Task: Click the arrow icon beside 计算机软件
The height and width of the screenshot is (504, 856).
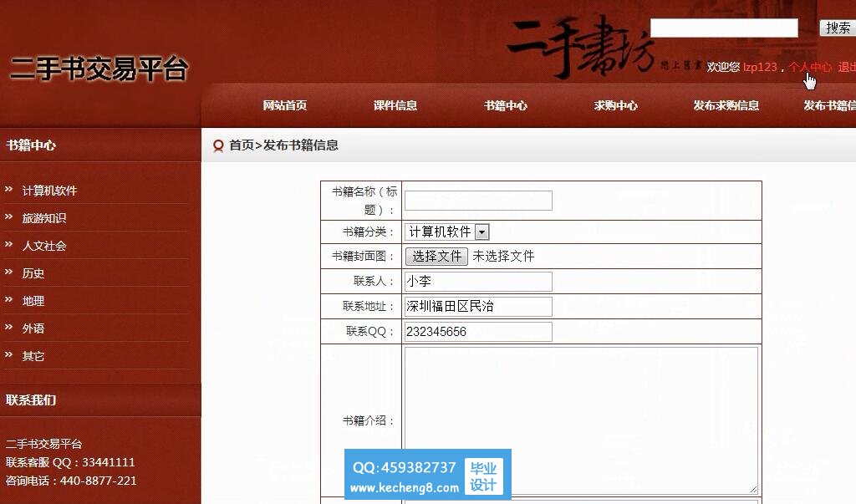Action: [8, 189]
